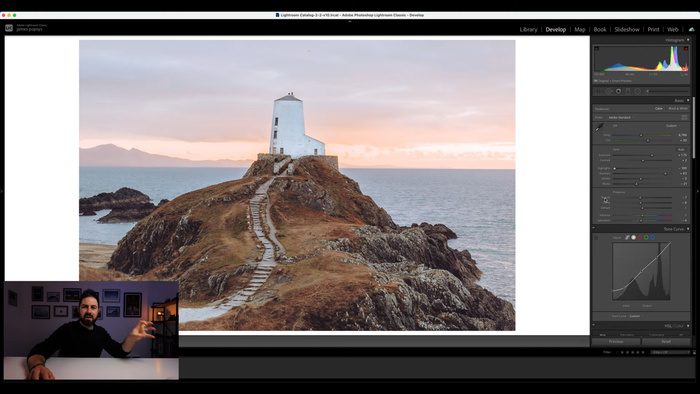
Task: Expand the HSL / Color panel triangle
Action: point(688,326)
